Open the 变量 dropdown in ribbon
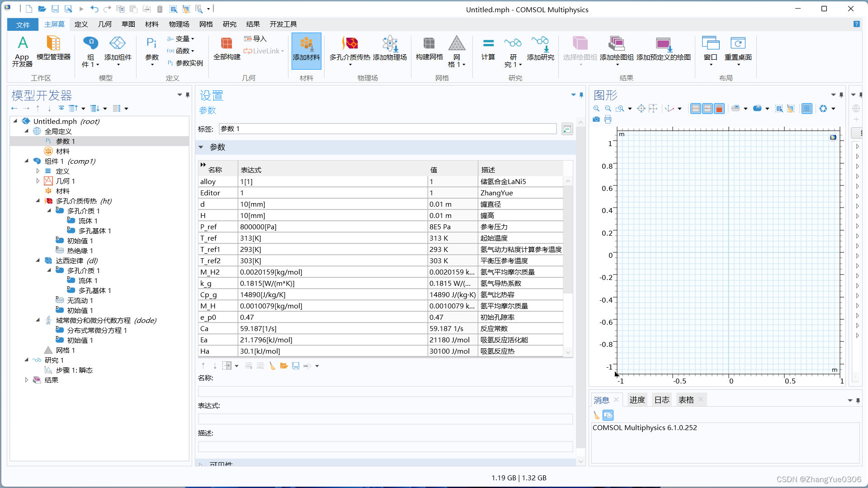 pos(181,39)
